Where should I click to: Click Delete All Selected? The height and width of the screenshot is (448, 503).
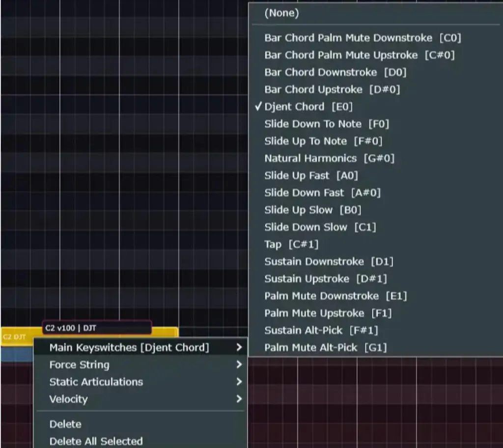96,441
